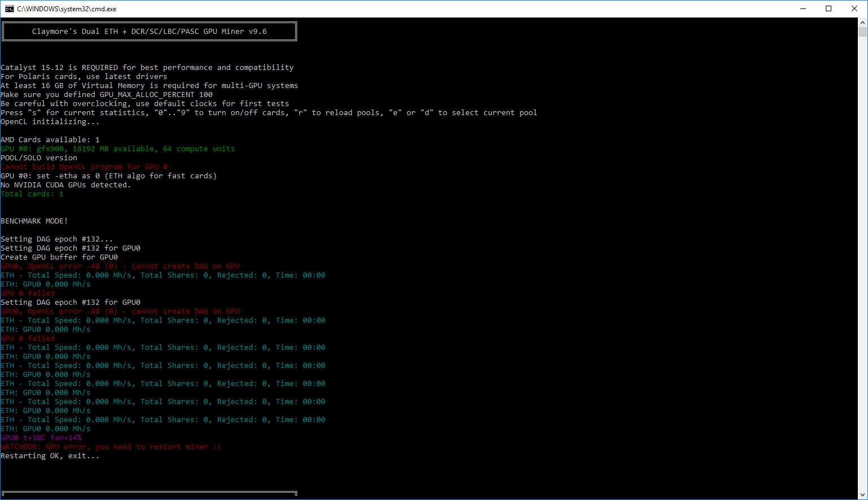Click the green 'Total cards: 1' line
The height and width of the screenshot is (500, 868).
point(32,194)
